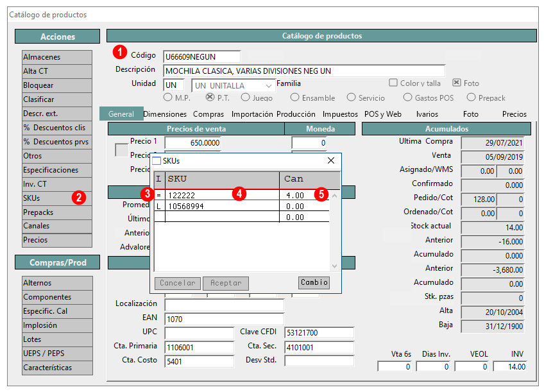The height and width of the screenshot is (392, 544).
Task: Close the SKUs dialog with the X
Action: [331, 160]
